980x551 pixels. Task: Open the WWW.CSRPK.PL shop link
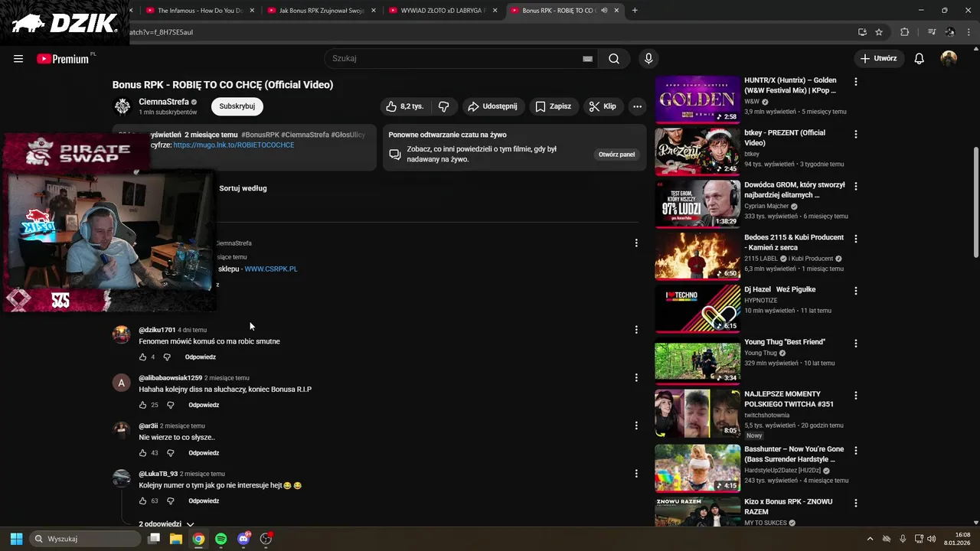(271, 269)
